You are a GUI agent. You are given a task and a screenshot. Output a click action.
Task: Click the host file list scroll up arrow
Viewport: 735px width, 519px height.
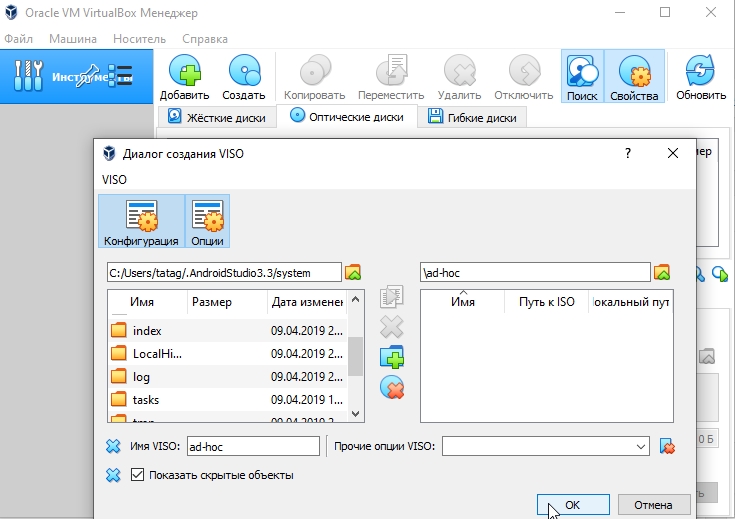click(355, 299)
